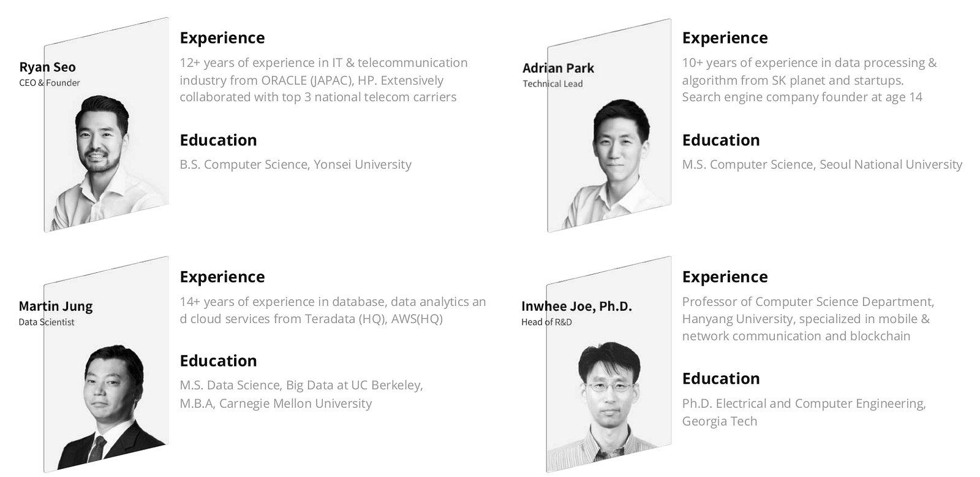Viewport: 980px width, 477px height.
Task: Select the name Adrian Park
Action: (558, 68)
